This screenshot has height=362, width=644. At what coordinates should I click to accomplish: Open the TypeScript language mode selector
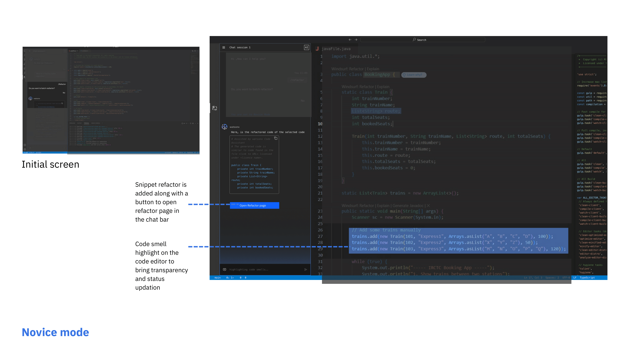(587, 278)
